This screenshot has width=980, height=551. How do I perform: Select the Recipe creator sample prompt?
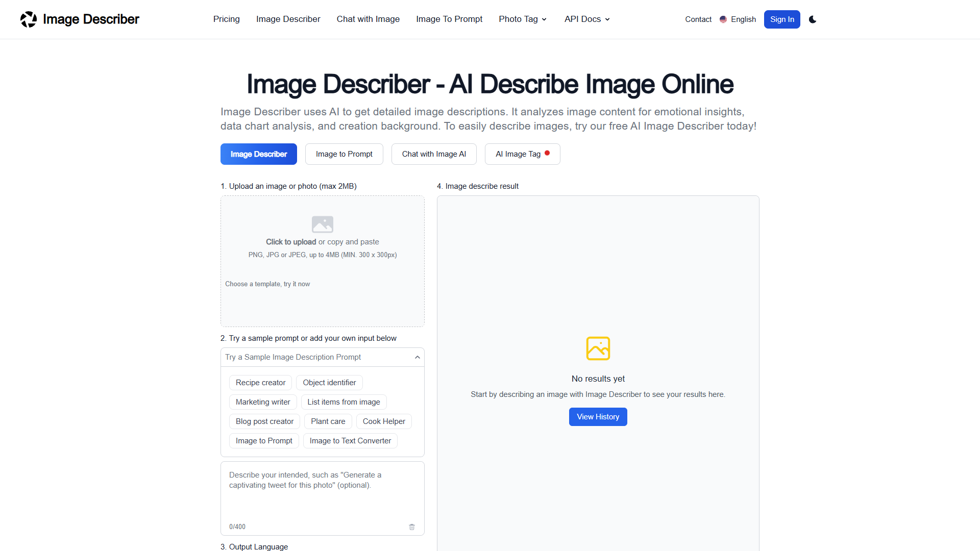[261, 383]
